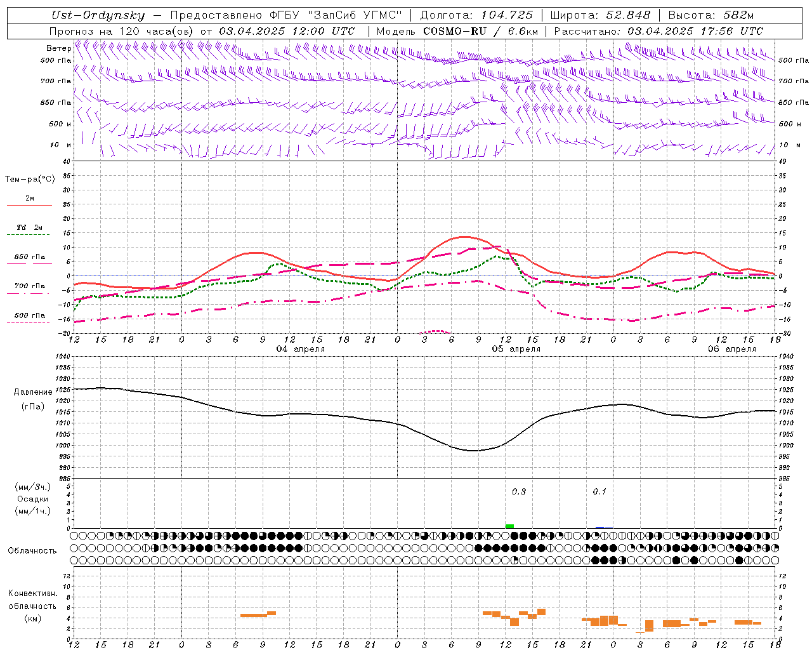
Task: Click the 'Td 2м' dew point legend entry
Action: click(x=30, y=227)
